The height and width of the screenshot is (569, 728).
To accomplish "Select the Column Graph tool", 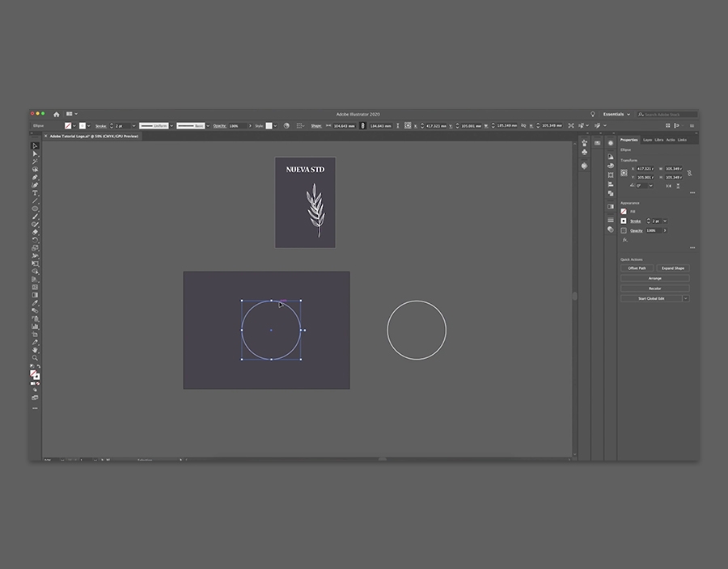I will pyautogui.click(x=35, y=327).
